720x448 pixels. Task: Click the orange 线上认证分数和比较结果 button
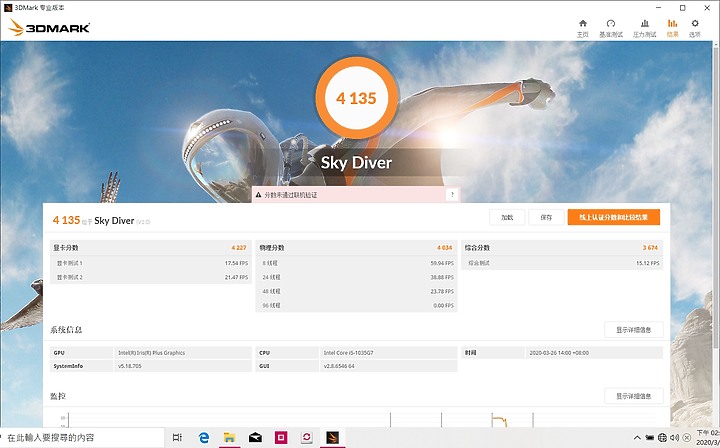[613, 218]
